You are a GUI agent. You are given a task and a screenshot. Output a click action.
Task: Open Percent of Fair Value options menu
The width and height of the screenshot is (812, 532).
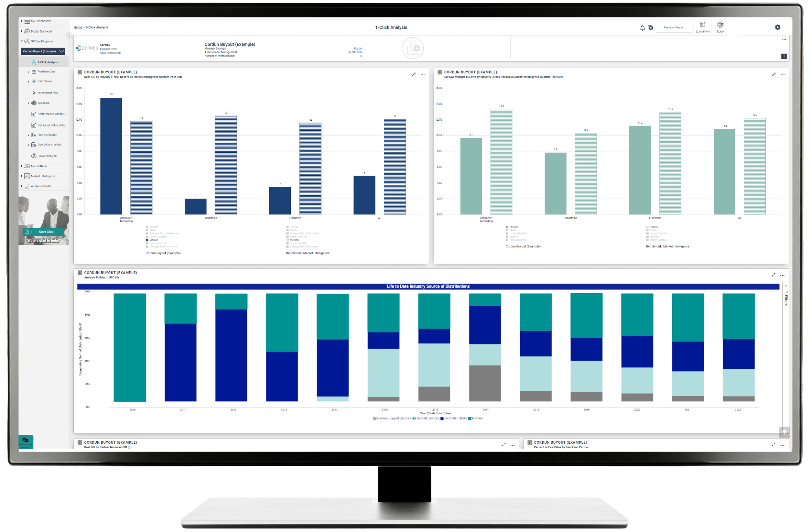point(782,445)
